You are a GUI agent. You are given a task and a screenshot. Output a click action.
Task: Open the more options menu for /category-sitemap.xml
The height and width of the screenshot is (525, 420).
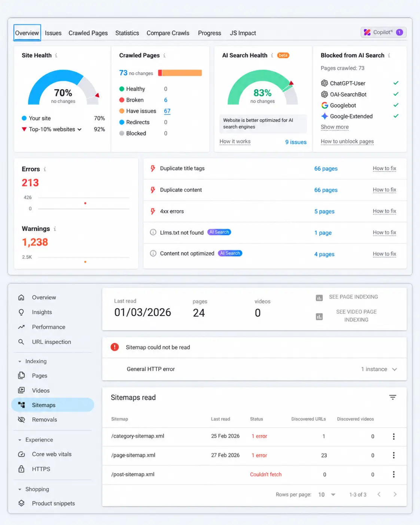[x=393, y=436]
